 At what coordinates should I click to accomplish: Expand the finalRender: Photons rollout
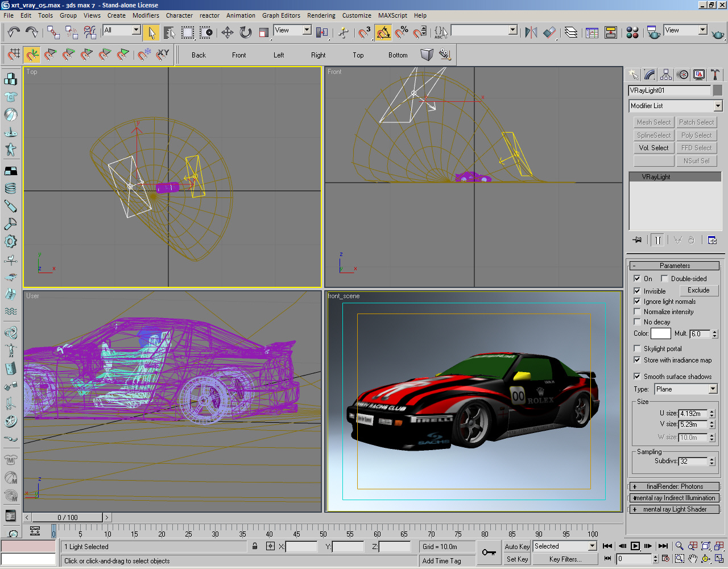tap(675, 486)
